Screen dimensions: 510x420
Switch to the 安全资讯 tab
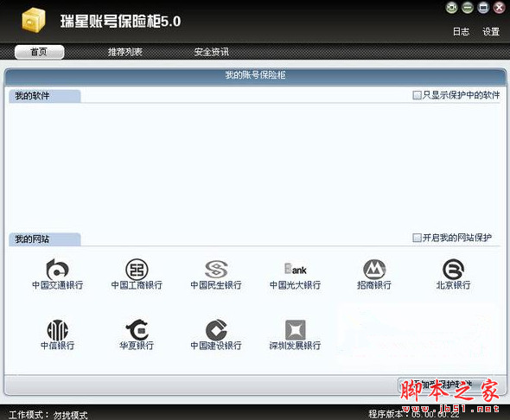(x=212, y=52)
